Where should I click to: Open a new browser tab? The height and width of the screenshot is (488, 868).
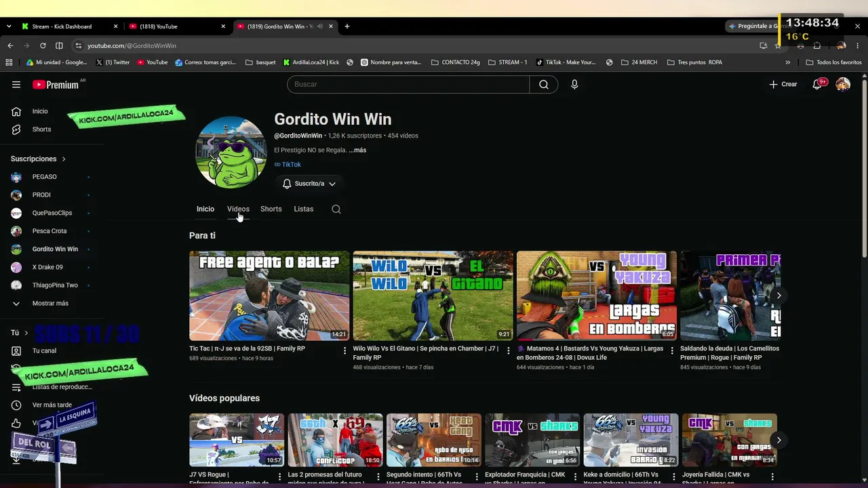click(347, 26)
